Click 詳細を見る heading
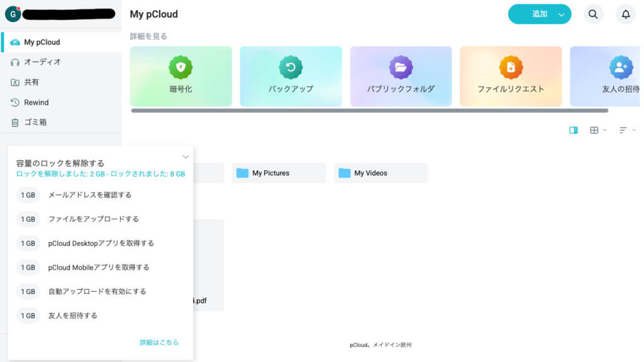Image resolution: width=644 pixels, height=362 pixels. click(148, 36)
